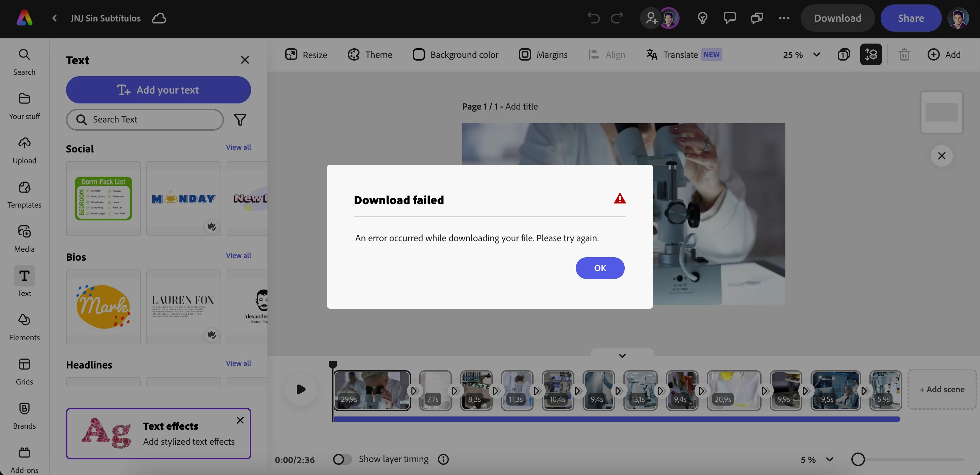The height and width of the screenshot is (475, 980).
Task: Click the trash delete icon in toolbar
Action: (x=904, y=55)
